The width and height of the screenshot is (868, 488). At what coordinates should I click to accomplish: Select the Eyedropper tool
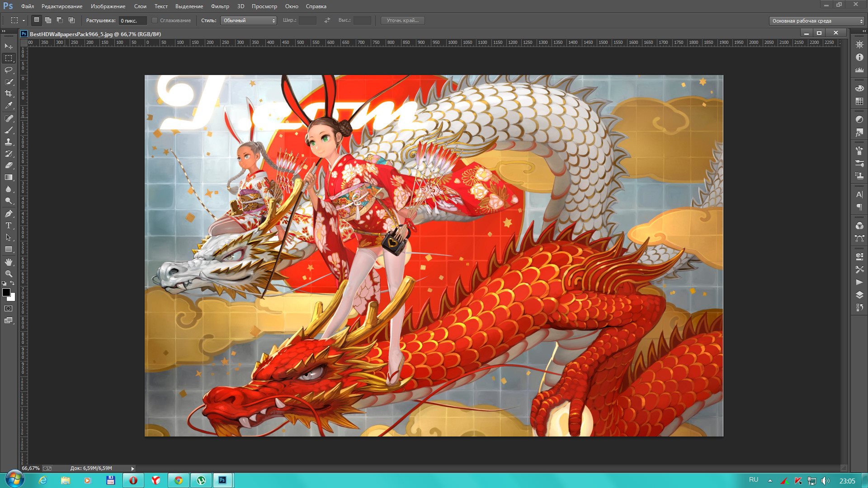[9, 106]
